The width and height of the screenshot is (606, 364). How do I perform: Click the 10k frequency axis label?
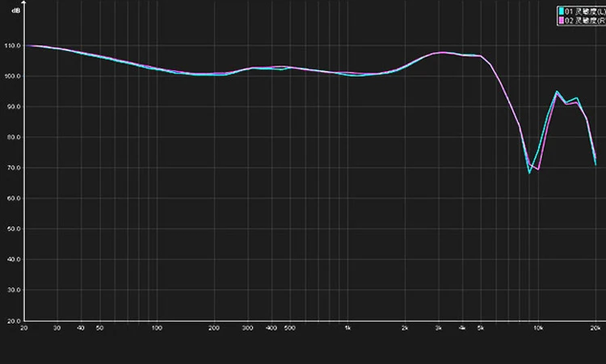(538, 328)
